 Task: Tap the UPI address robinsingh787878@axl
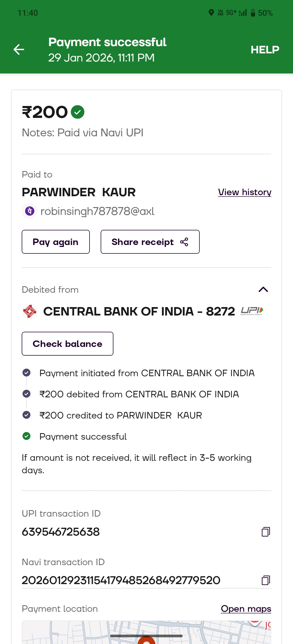(97, 211)
